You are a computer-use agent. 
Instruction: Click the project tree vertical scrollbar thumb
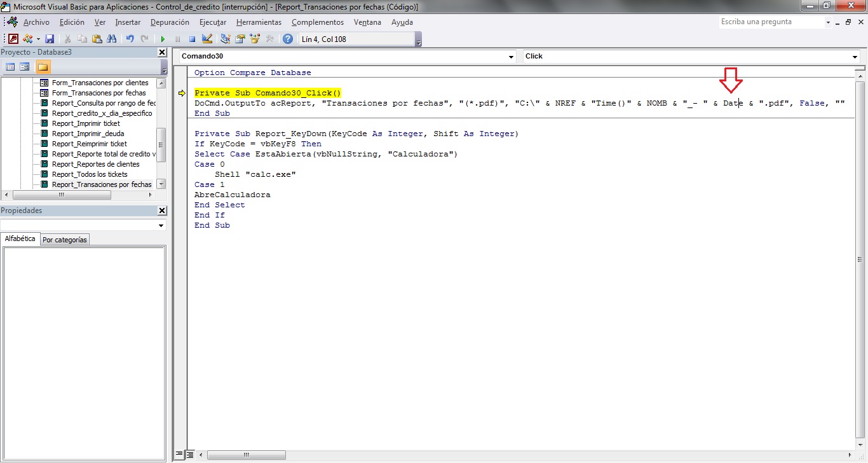point(161,146)
